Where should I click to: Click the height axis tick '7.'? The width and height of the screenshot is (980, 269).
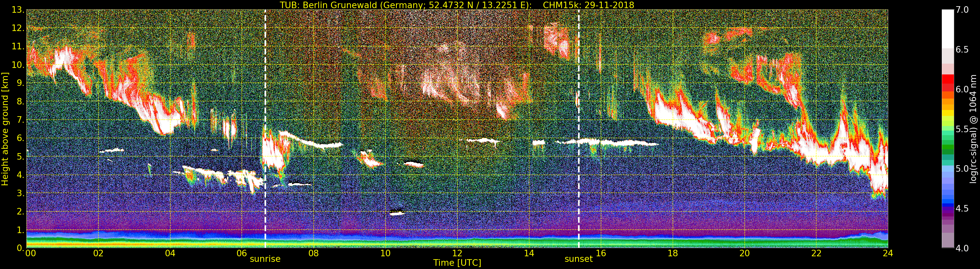point(21,120)
